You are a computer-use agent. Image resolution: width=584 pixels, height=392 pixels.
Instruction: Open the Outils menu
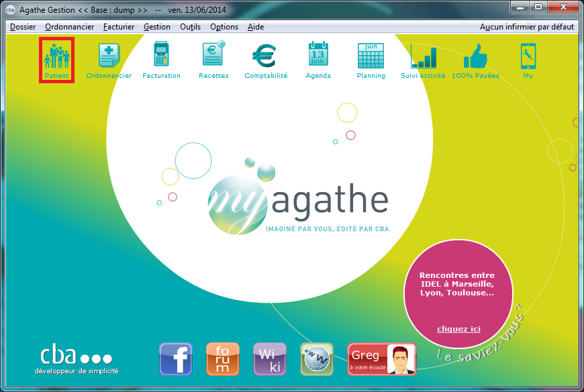pyautogui.click(x=191, y=27)
